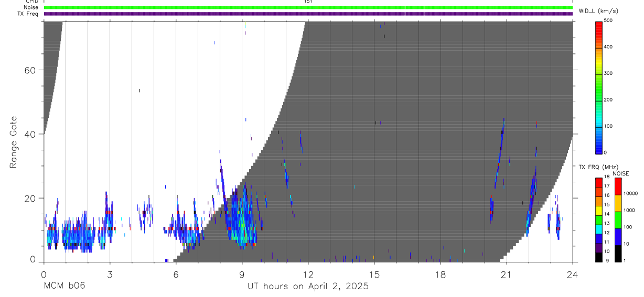This screenshot has width=644, height=297.
Task: Click the green Noise status bar
Action: pyautogui.click(x=308, y=7)
